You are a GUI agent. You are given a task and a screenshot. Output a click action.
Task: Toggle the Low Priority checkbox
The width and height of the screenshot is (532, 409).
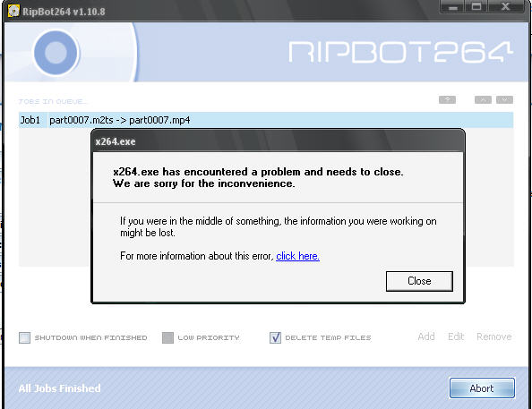[x=167, y=337]
